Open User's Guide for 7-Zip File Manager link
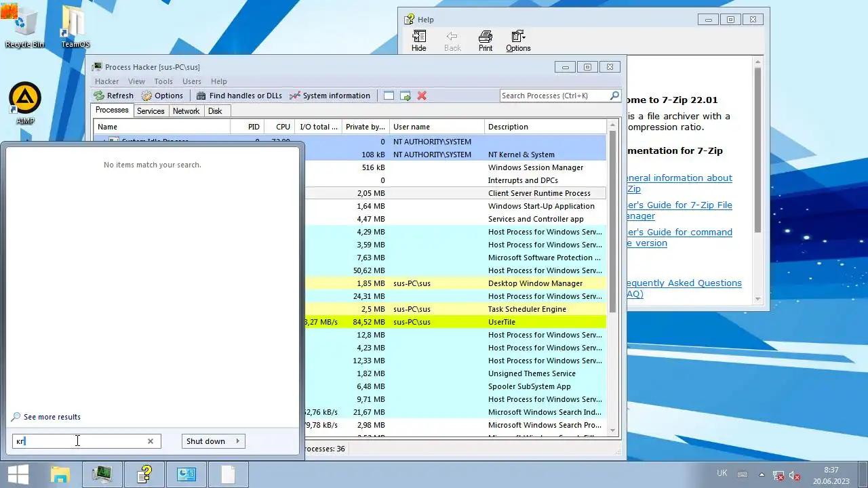This screenshot has width=868, height=488. point(679,211)
